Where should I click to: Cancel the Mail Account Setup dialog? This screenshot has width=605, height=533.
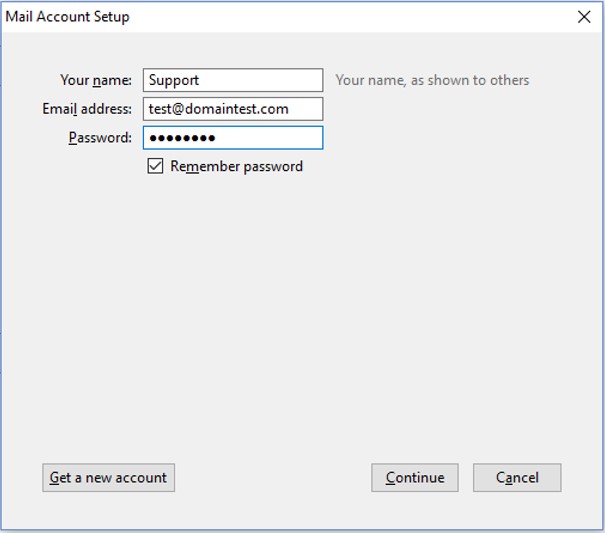[517, 477]
